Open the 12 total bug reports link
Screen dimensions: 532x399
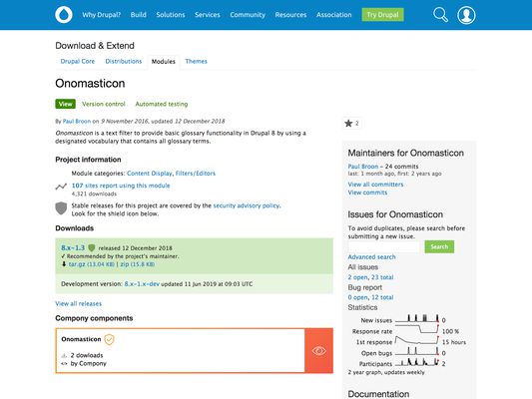point(382,297)
